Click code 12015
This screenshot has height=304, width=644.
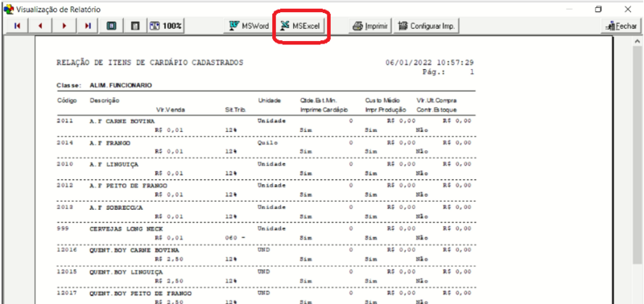point(67,271)
